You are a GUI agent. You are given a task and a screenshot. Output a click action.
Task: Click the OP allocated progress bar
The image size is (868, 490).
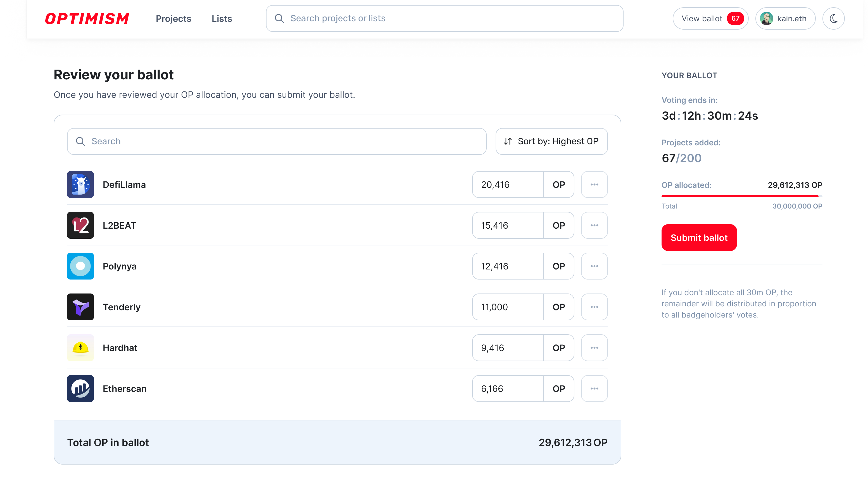pyautogui.click(x=742, y=196)
